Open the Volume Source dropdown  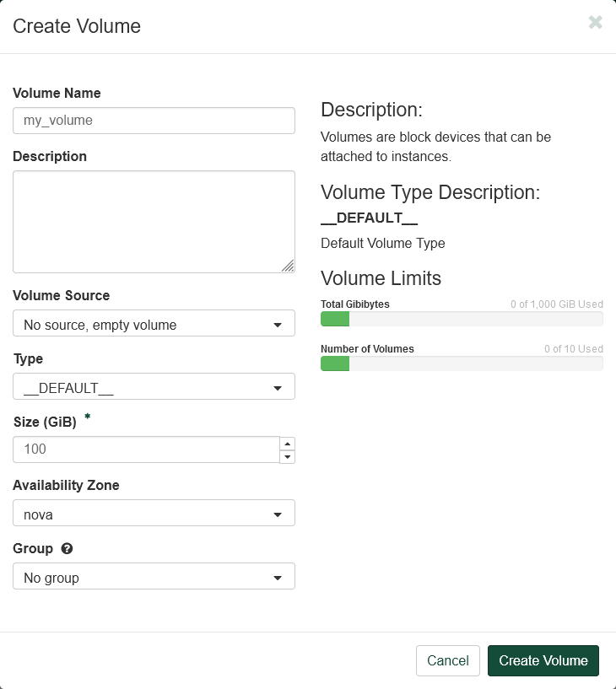[154, 324]
